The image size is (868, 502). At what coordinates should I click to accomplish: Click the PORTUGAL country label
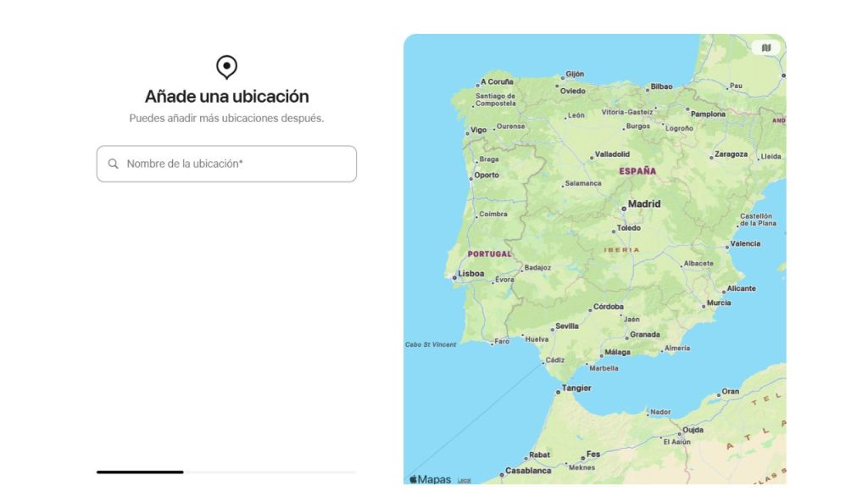click(490, 254)
